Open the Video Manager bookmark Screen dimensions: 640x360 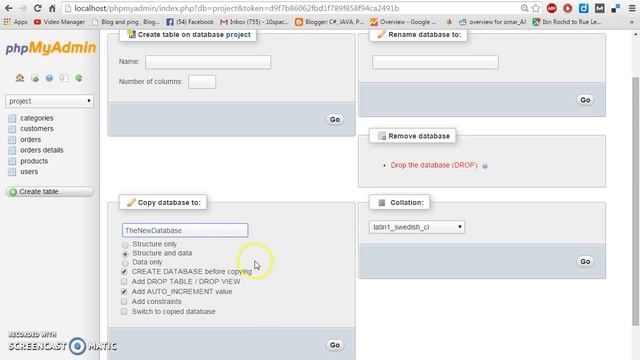point(59,22)
